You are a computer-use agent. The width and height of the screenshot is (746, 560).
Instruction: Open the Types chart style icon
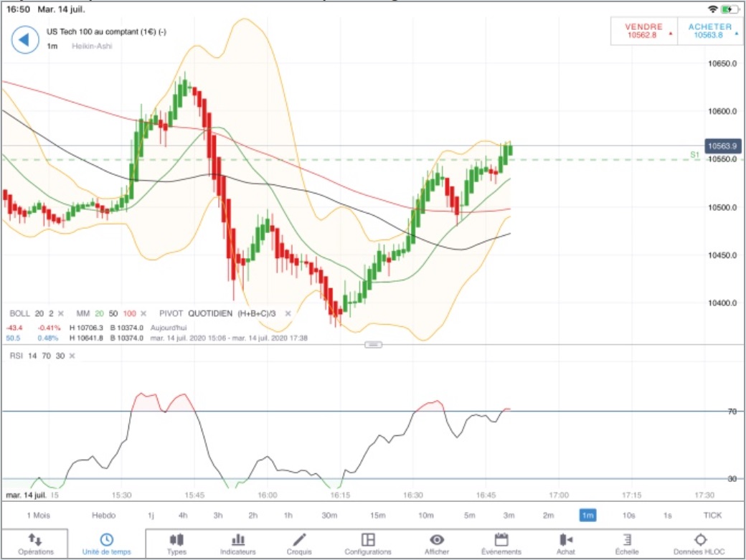click(176, 544)
